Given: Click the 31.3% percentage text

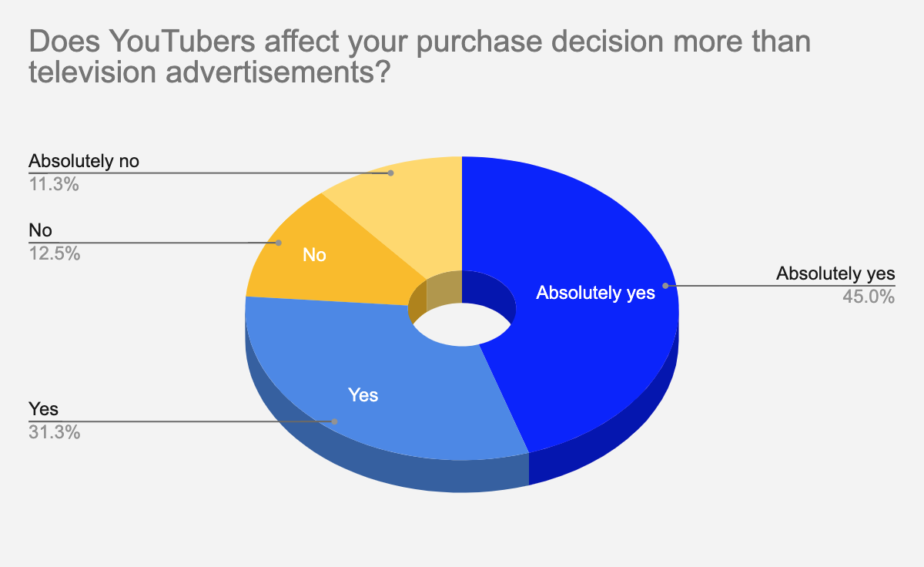Looking at the screenshot, I should coord(54,432).
